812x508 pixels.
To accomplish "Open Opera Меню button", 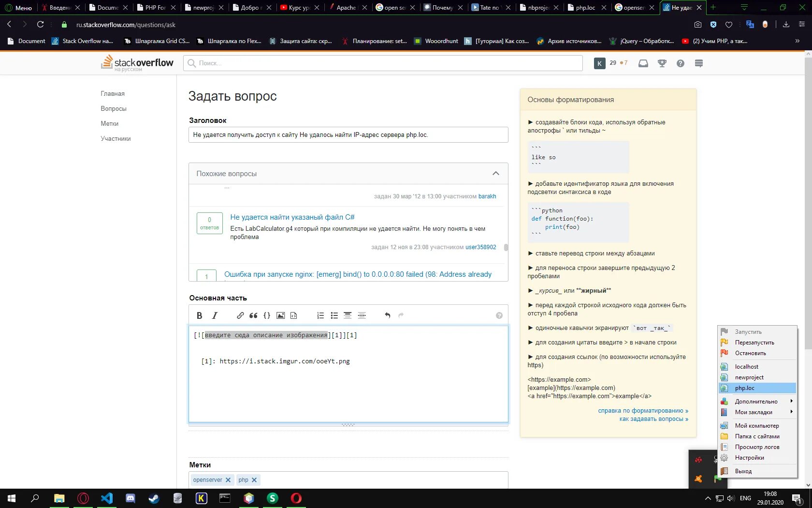I will (x=18, y=8).
